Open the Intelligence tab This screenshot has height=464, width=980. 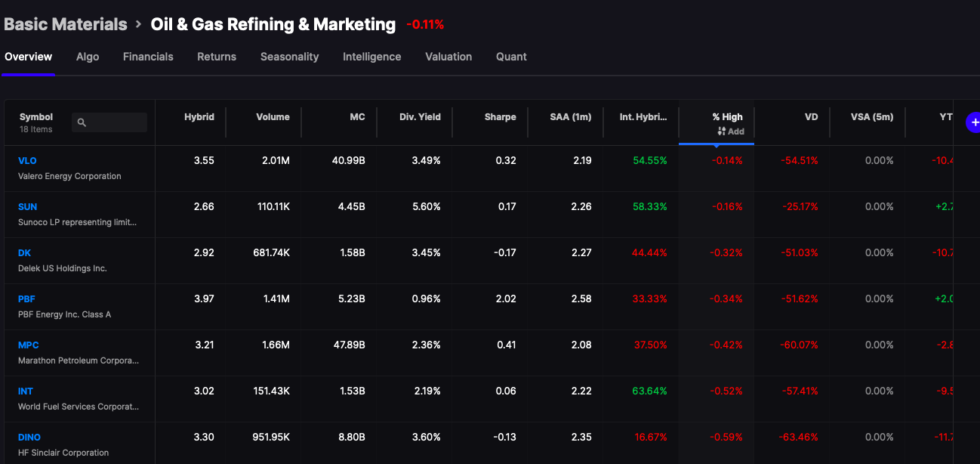372,57
